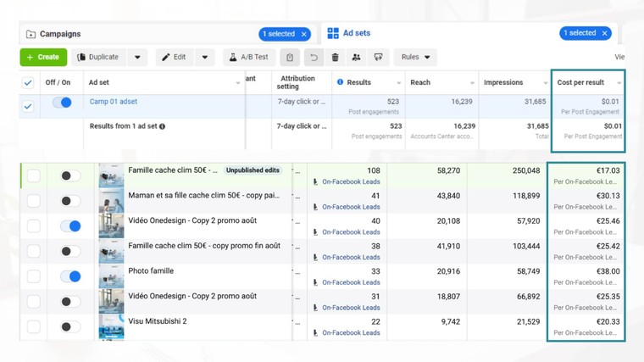Toggle off the Camp 01 adset switch
Screen dimensions: 644x362
pyautogui.click(x=62, y=103)
